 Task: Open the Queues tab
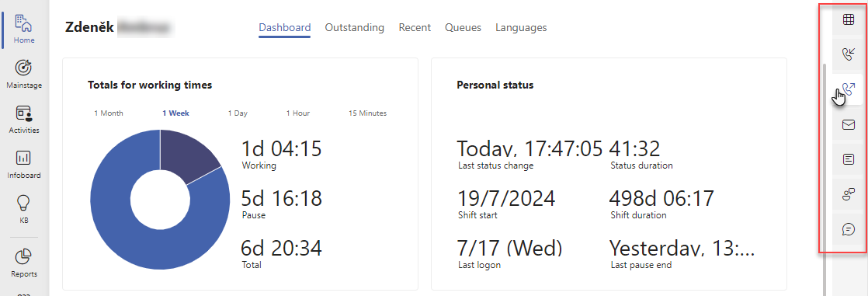(x=463, y=27)
